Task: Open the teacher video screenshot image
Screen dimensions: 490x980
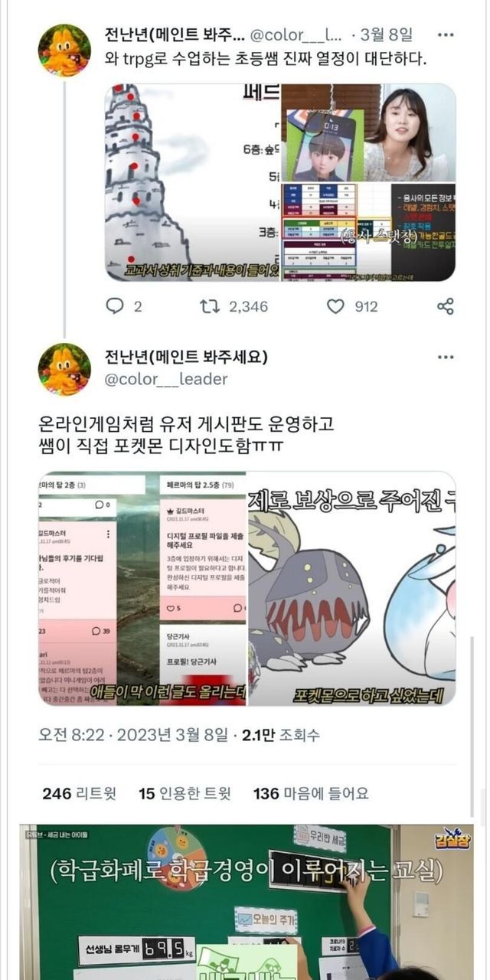Action: coord(368,132)
